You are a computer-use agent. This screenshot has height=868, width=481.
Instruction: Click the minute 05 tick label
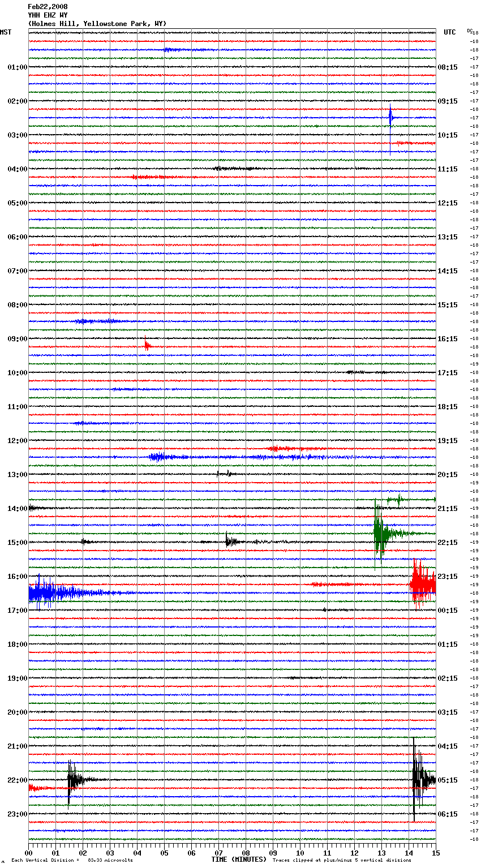pos(164,853)
